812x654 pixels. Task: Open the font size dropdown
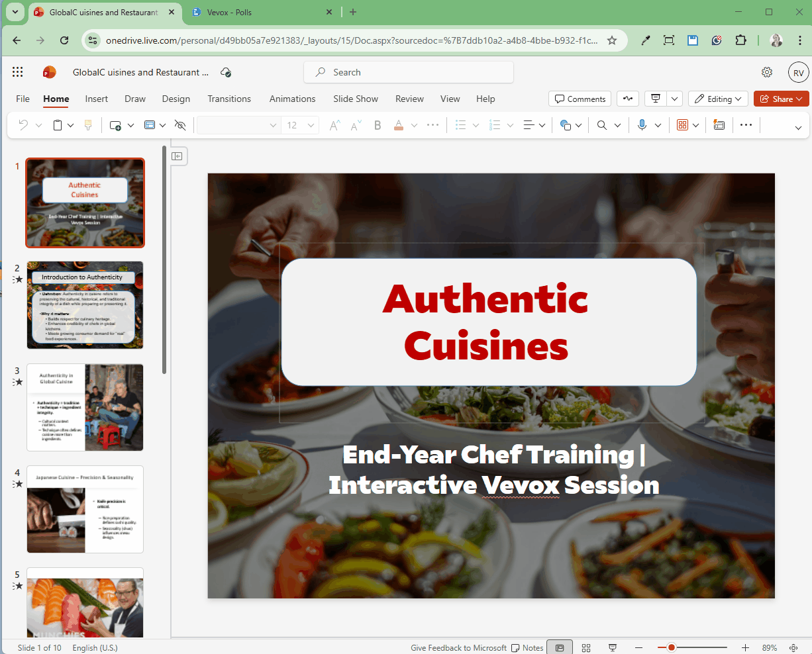coord(310,124)
